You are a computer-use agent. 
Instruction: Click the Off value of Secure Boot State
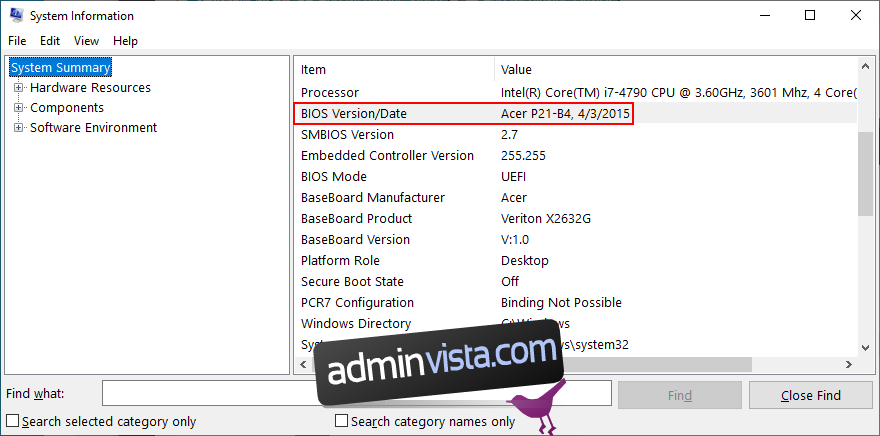(510, 282)
